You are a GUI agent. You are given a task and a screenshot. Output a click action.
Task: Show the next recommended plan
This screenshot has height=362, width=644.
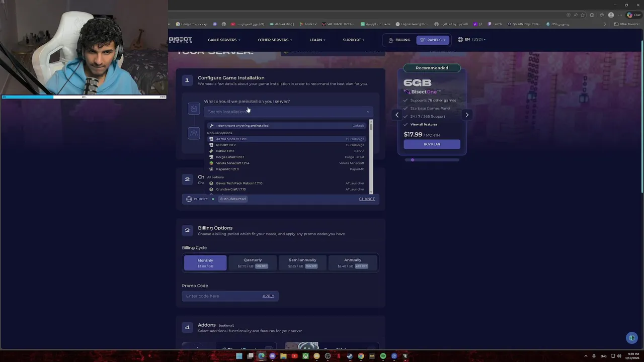click(x=467, y=115)
